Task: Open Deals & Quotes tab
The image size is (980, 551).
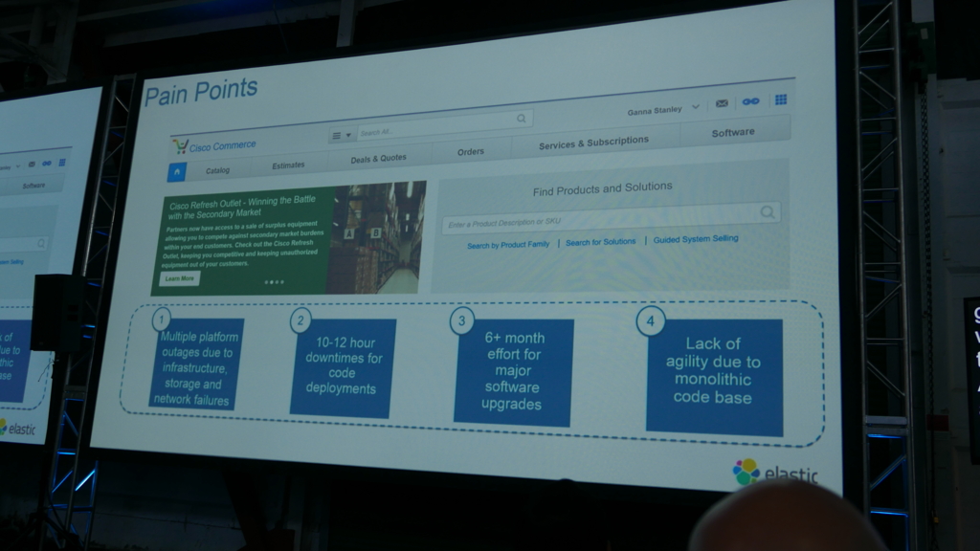Action: coord(378,159)
